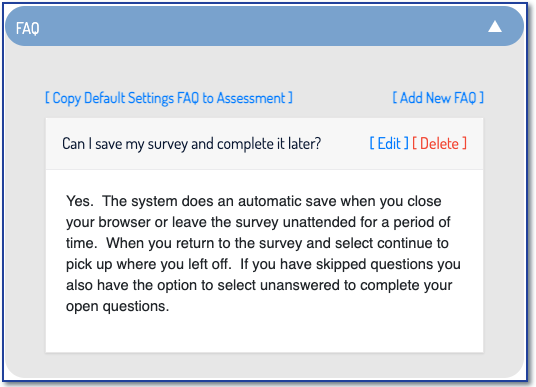
Task: Edit the save-survey FAQ question
Action: pos(389,143)
